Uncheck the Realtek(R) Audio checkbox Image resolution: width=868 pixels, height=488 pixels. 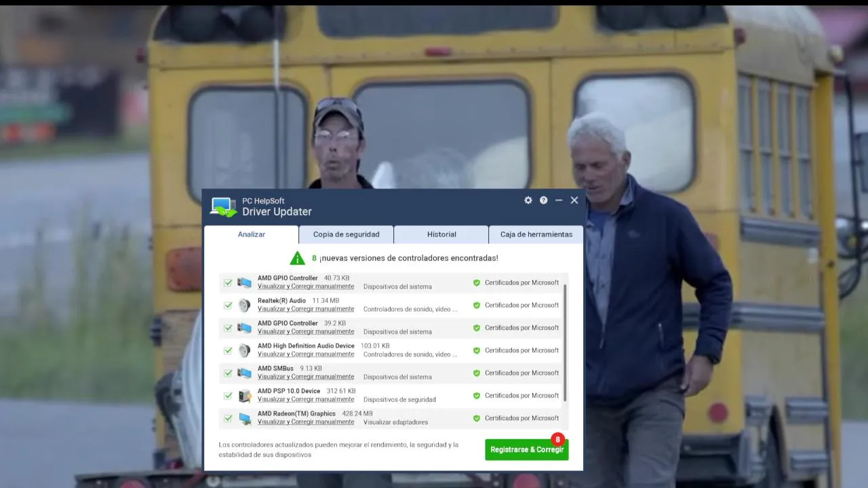[228, 305]
